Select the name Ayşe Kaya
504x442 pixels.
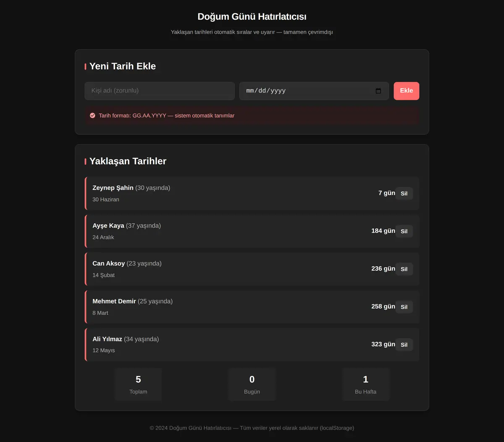tap(108, 226)
